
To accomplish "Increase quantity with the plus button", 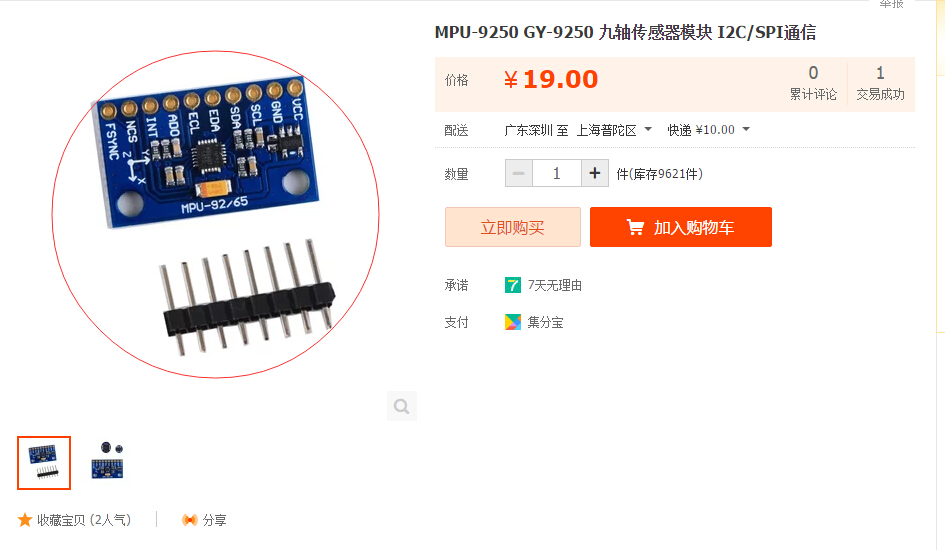I will (x=595, y=173).
